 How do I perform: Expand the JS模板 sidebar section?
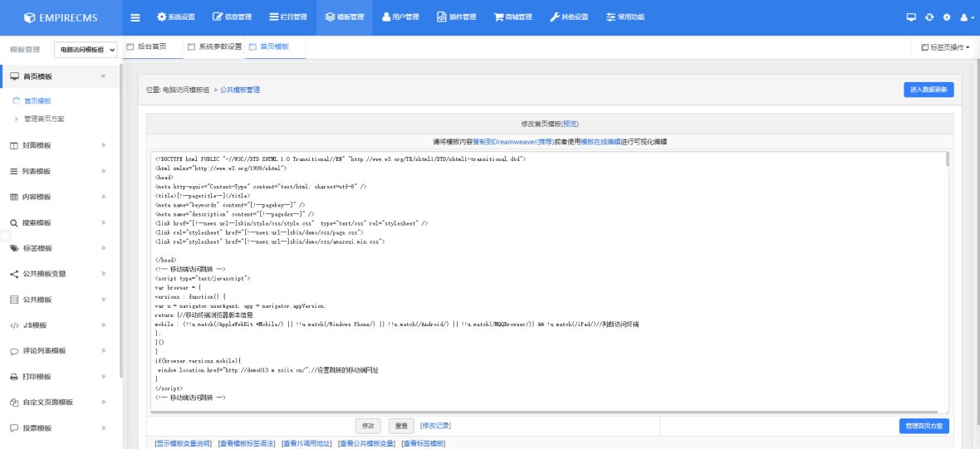60,325
